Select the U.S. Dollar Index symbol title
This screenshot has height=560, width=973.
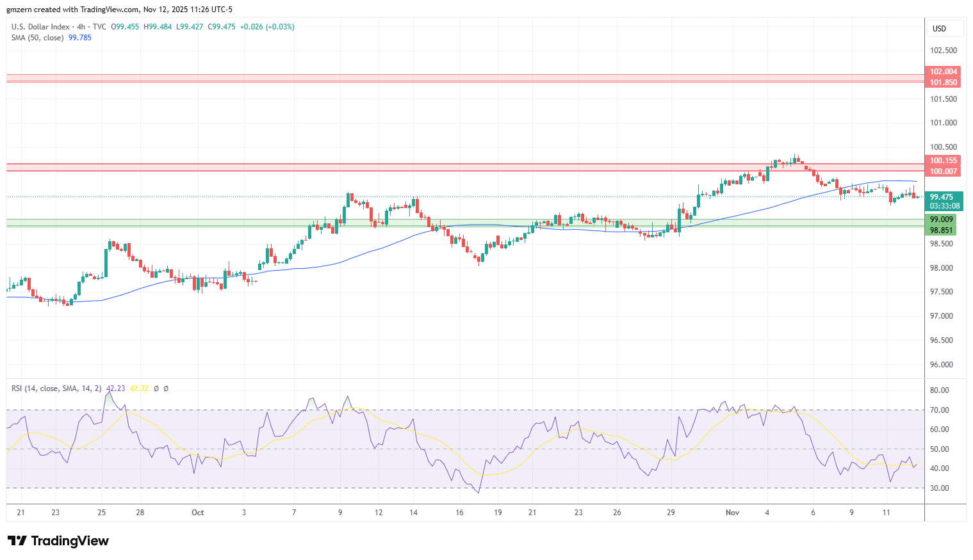[x=40, y=27]
